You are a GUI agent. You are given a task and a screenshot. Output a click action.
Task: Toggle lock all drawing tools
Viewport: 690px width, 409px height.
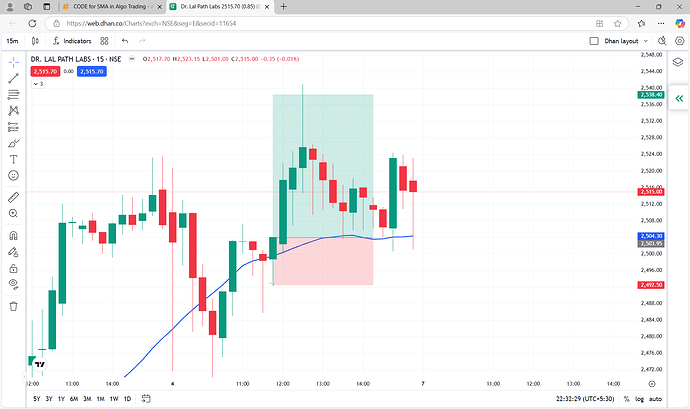tap(14, 268)
